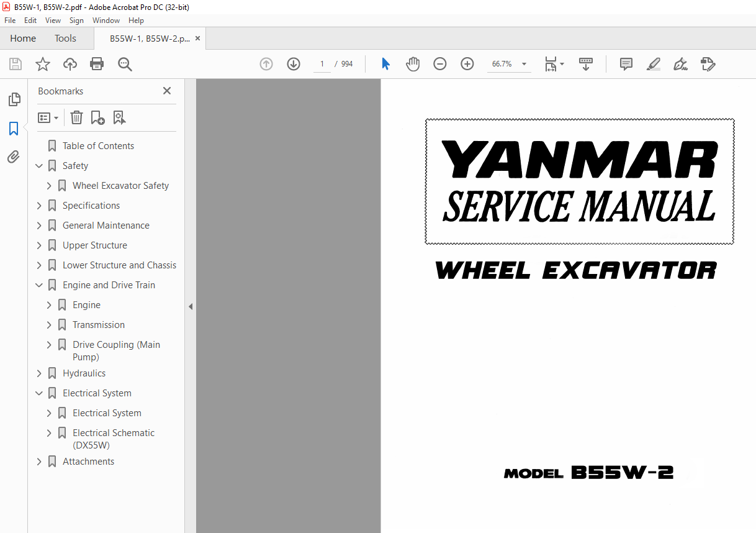This screenshot has width=756, height=533.
Task: Expand the Engine sub-bookmark
Action: (49, 305)
